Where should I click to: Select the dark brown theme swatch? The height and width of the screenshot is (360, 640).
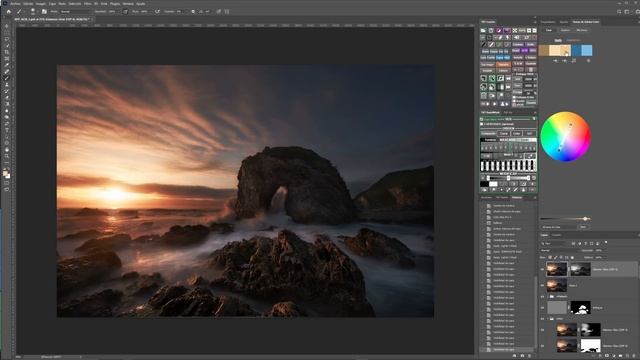pos(544,50)
